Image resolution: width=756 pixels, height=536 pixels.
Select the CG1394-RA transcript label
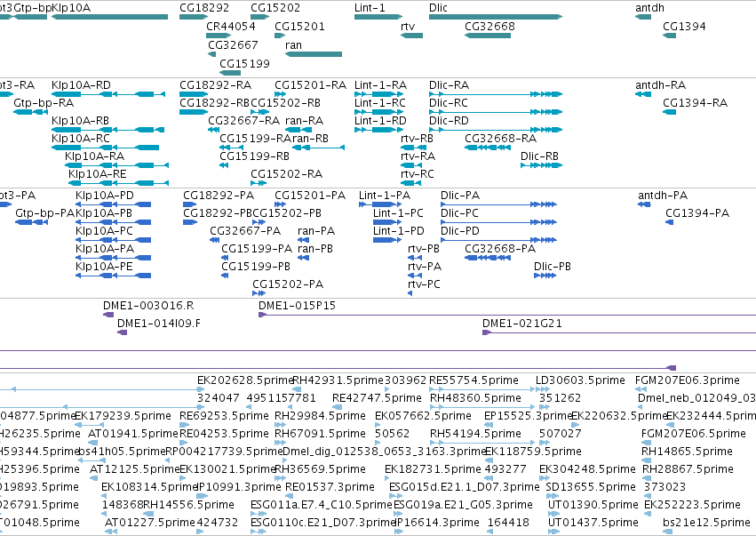(x=696, y=103)
